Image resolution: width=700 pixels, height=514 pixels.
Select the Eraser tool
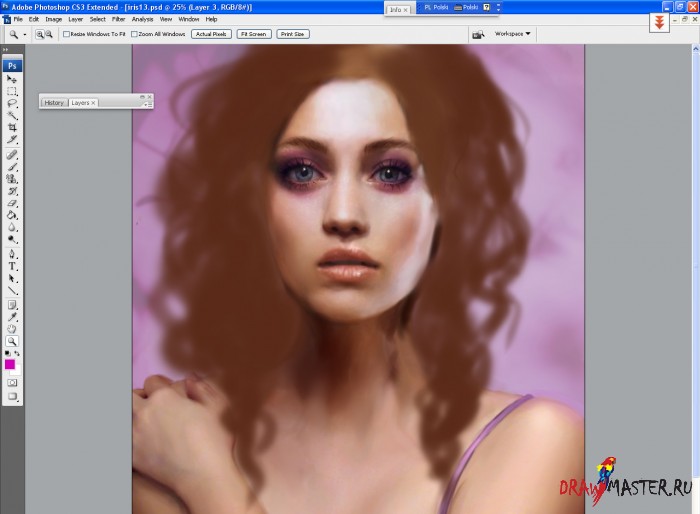click(x=12, y=203)
